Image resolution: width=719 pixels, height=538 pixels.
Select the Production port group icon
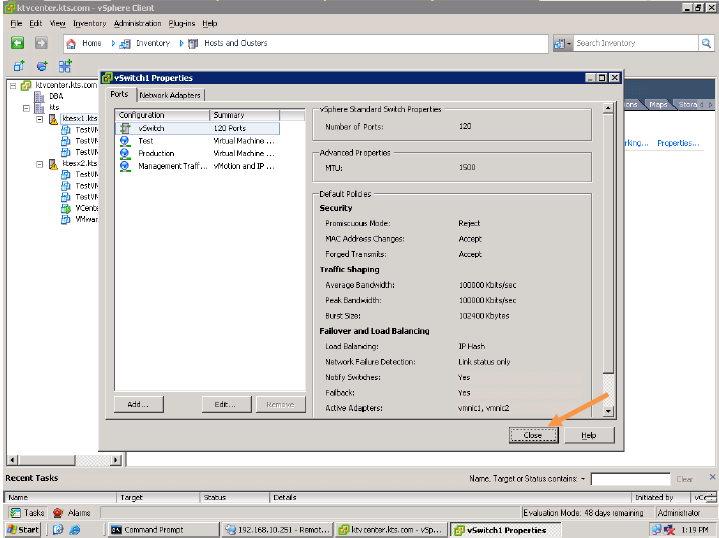click(x=125, y=153)
